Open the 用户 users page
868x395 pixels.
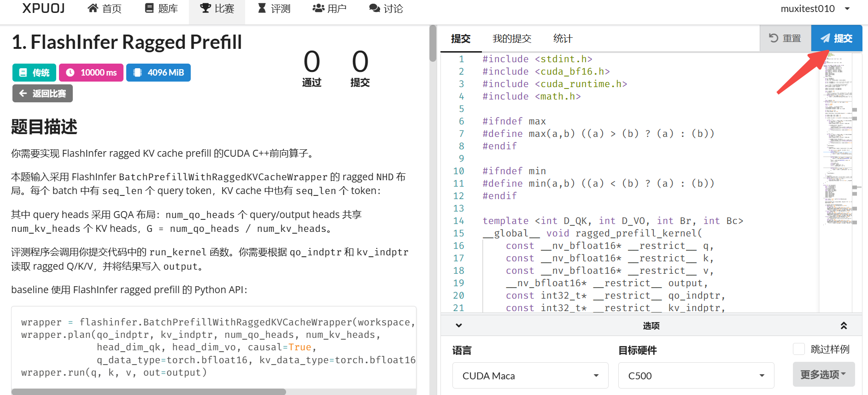click(x=329, y=9)
